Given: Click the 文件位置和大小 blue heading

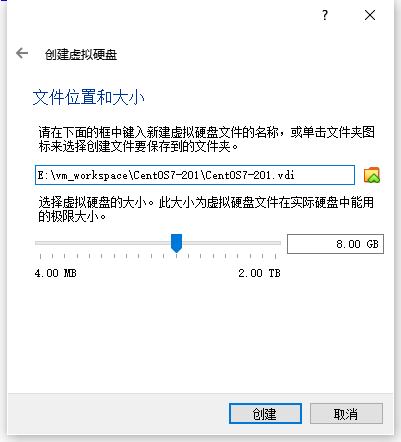Looking at the screenshot, I should click(89, 97).
